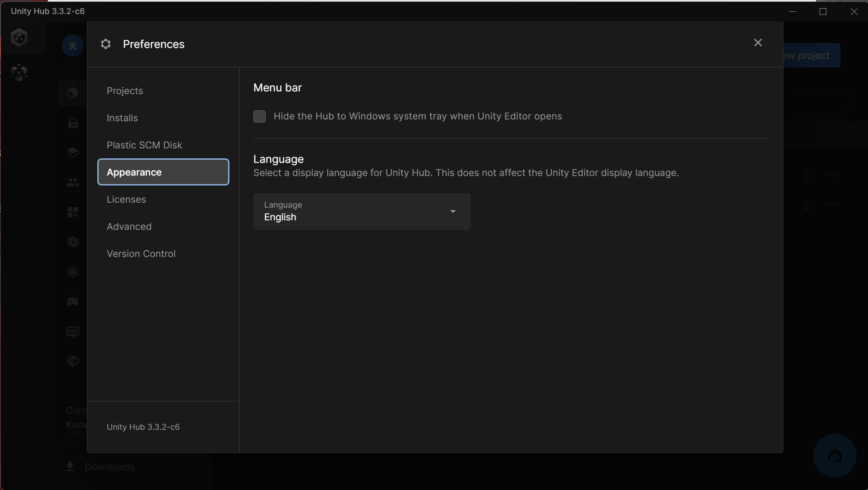Open the Projects preferences tab
This screenshot has width=868, height=490.
pyautogui.click(x=163, y=91)
